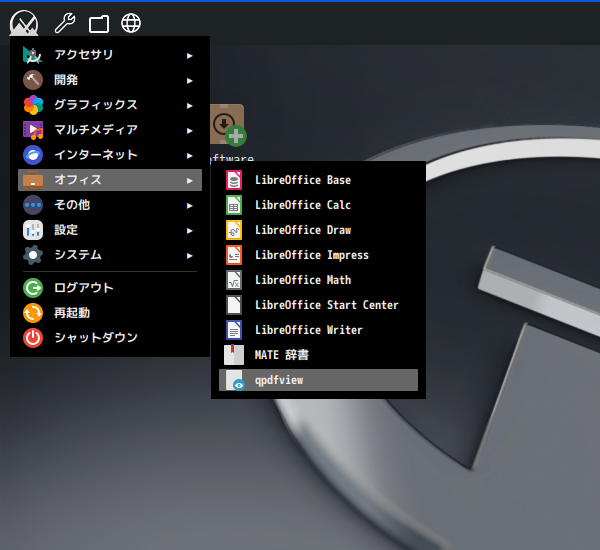This screenshot has height=550, width=600.
Task: Click the システム gear icon
Action: coord(33,255)
